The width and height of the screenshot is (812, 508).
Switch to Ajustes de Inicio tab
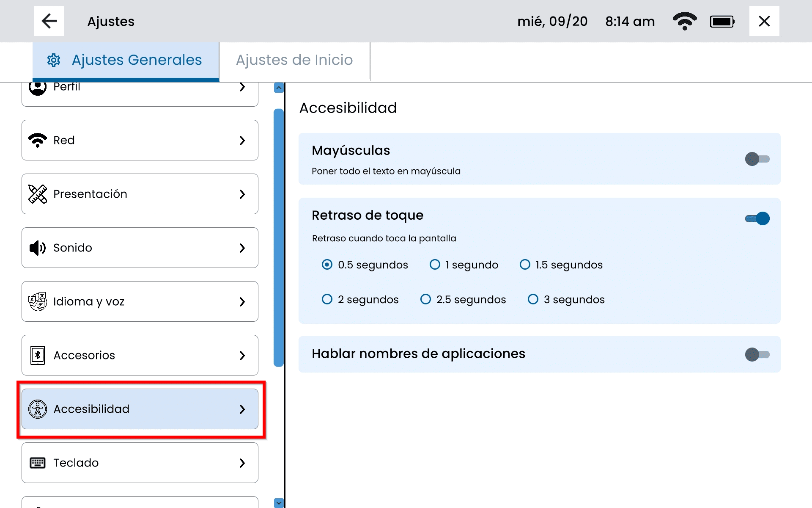(x=294, y=60)
